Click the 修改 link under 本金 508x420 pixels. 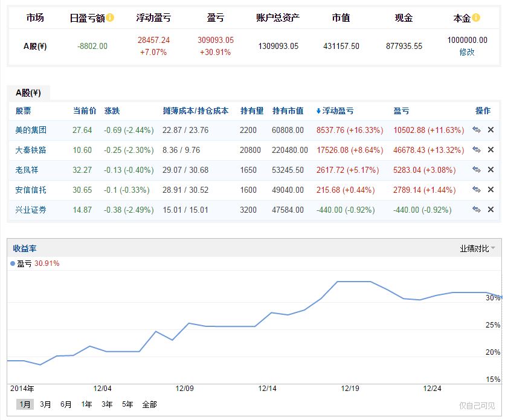(x=467, y=52)
